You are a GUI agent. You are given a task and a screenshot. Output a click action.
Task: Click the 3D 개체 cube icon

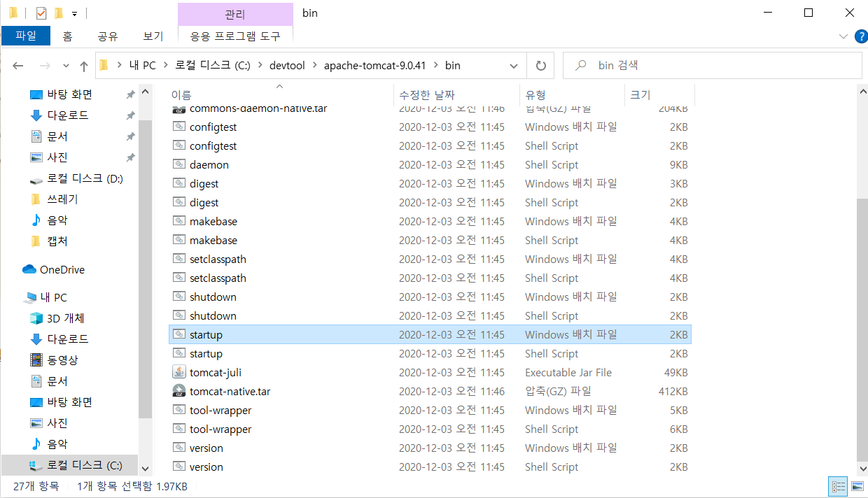point(36,318)
